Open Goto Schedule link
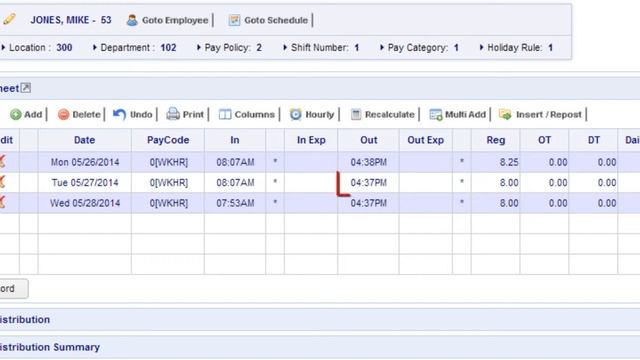Viewport: 640px width, 360px height. coord(276,20)
